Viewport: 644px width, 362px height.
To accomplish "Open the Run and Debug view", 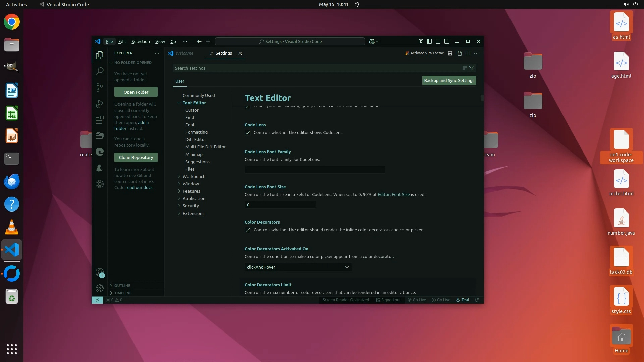I will click(100, 104).
